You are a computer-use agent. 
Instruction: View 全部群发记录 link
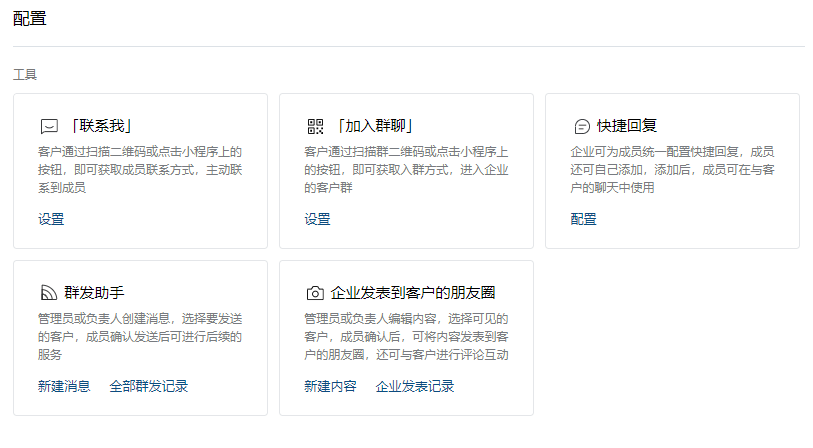(x=149, y=386)
